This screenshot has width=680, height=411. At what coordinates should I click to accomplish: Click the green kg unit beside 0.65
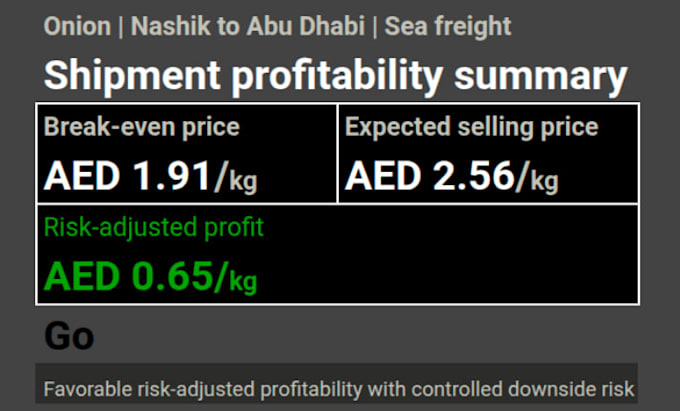243,281
